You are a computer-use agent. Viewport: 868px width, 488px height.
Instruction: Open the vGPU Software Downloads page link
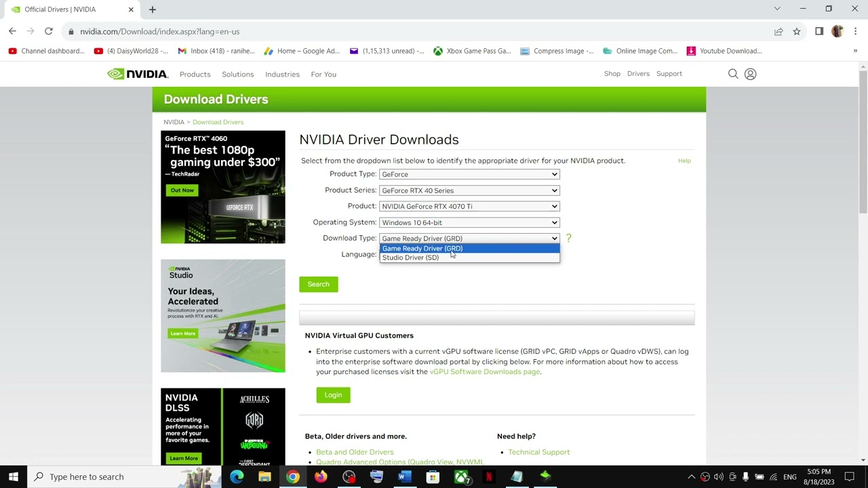tap(485, 371)
